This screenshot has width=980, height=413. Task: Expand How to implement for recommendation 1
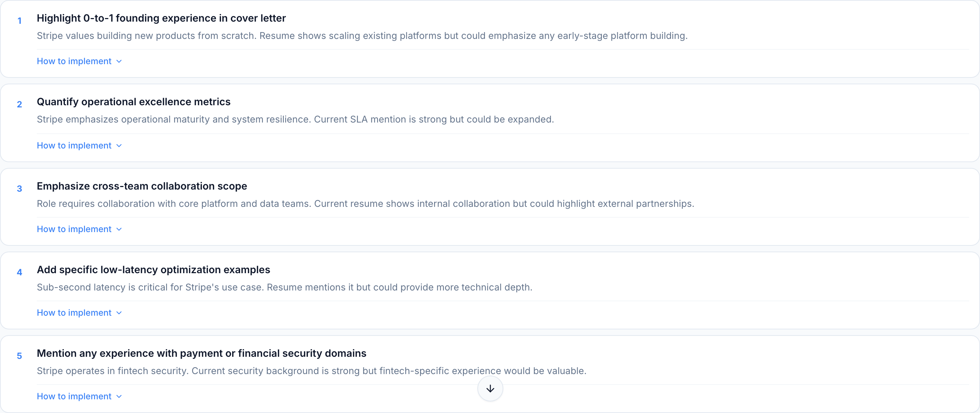tap(74, 61)
